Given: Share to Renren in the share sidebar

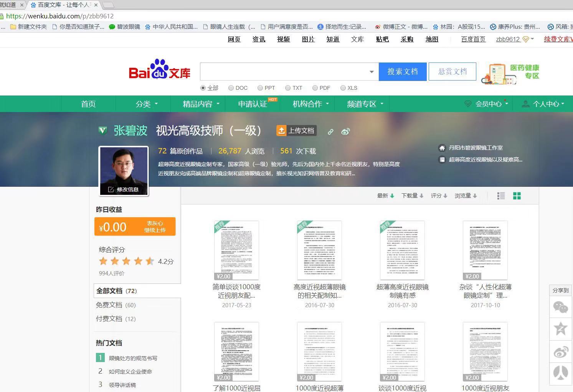Looking at the screenshot, I should 561,373.
